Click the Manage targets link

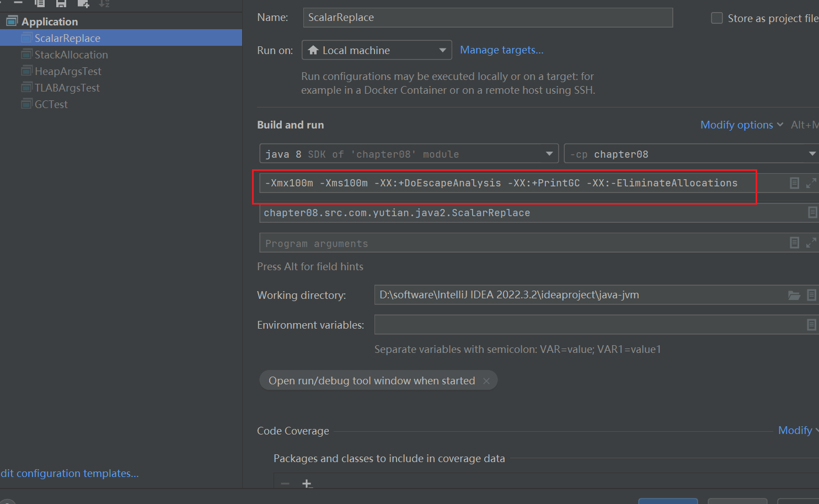[x=501, y=50]
